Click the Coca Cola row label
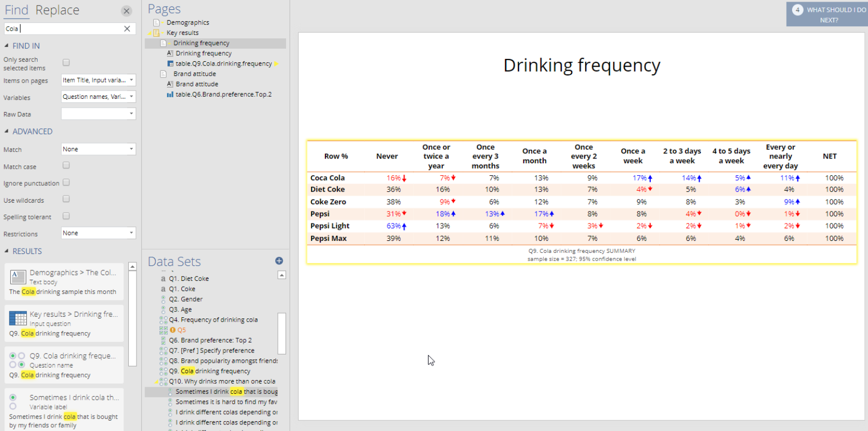868x431 pixels. pos(328,178)
